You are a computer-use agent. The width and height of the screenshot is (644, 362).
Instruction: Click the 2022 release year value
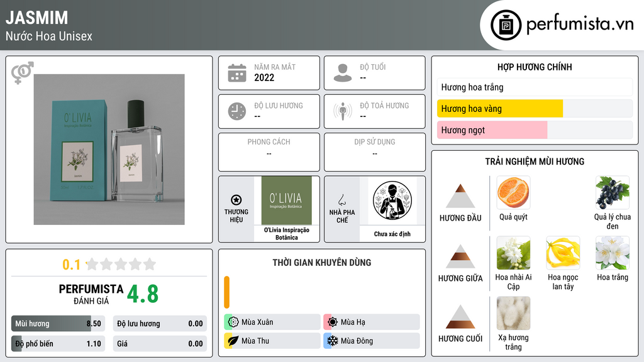click(x=264, y=77)
